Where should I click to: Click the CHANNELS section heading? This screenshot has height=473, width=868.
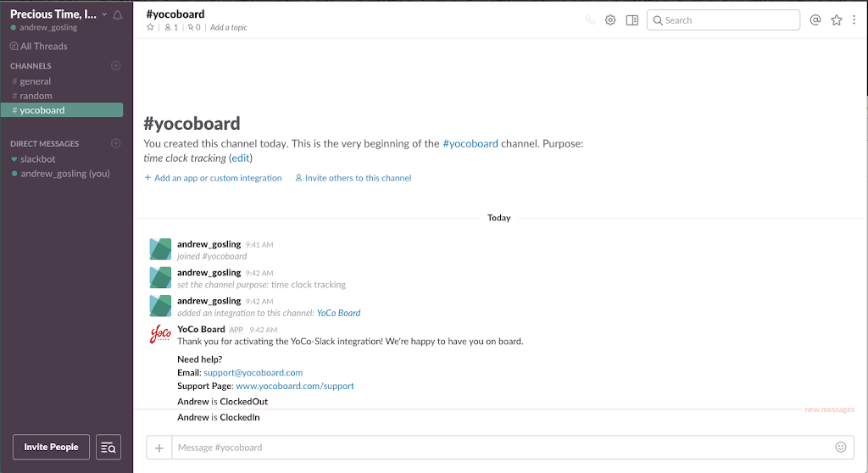tap(31, 66)
